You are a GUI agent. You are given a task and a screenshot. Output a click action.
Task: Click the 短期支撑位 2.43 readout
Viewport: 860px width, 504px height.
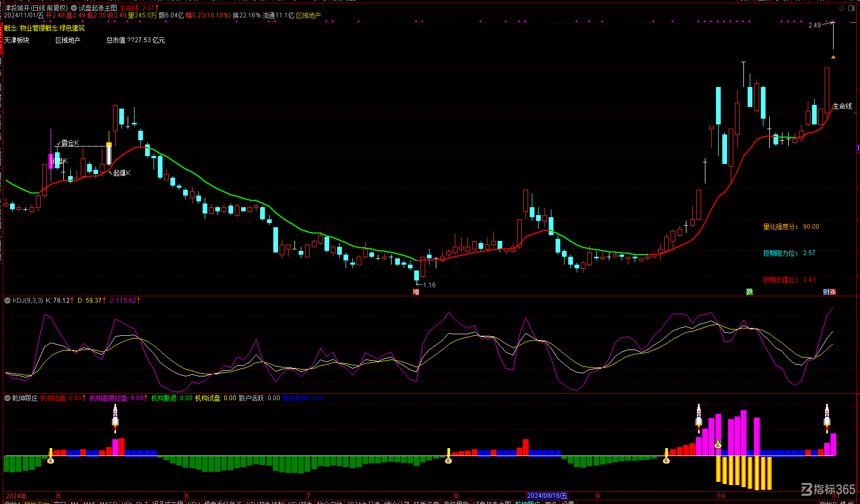click(789, 280)
